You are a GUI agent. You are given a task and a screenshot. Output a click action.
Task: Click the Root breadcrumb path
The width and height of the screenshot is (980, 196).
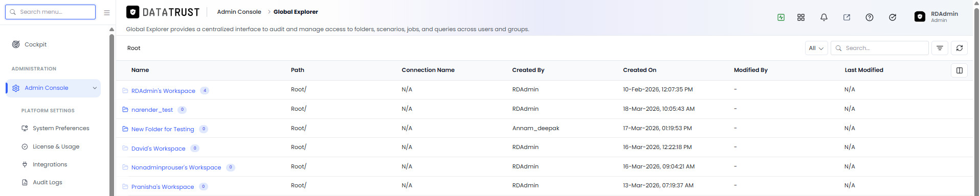[x=133, y=48]
